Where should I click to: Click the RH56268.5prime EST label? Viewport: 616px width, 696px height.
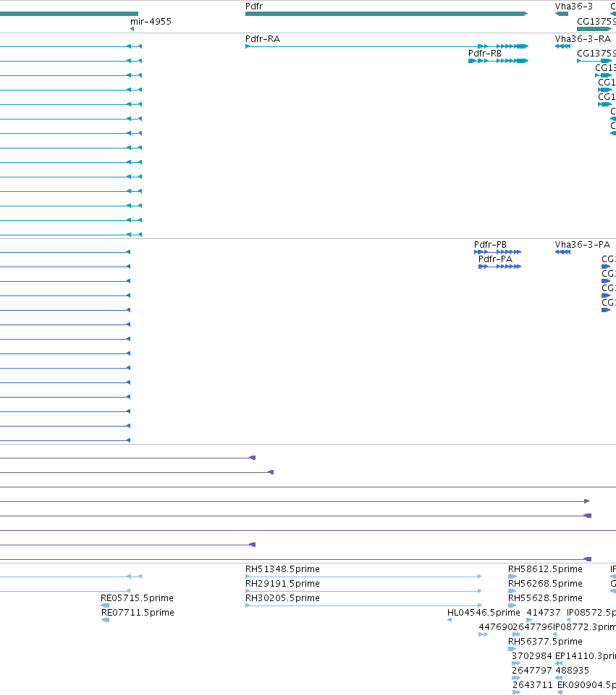point(545,583)
